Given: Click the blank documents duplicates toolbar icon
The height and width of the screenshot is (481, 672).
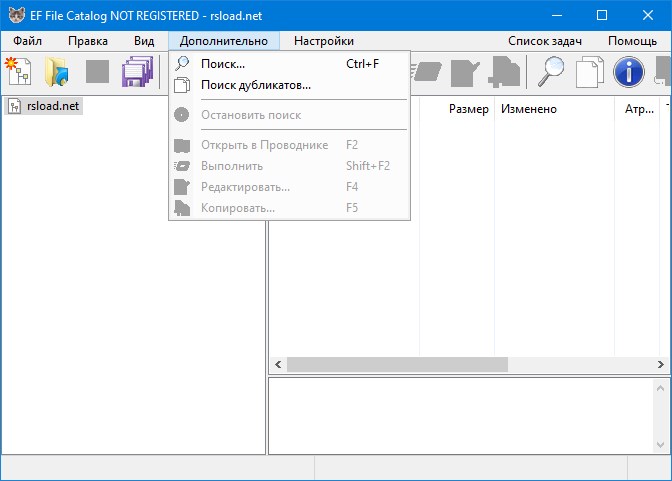Looking at the screenshot, I should pos(590,72).
